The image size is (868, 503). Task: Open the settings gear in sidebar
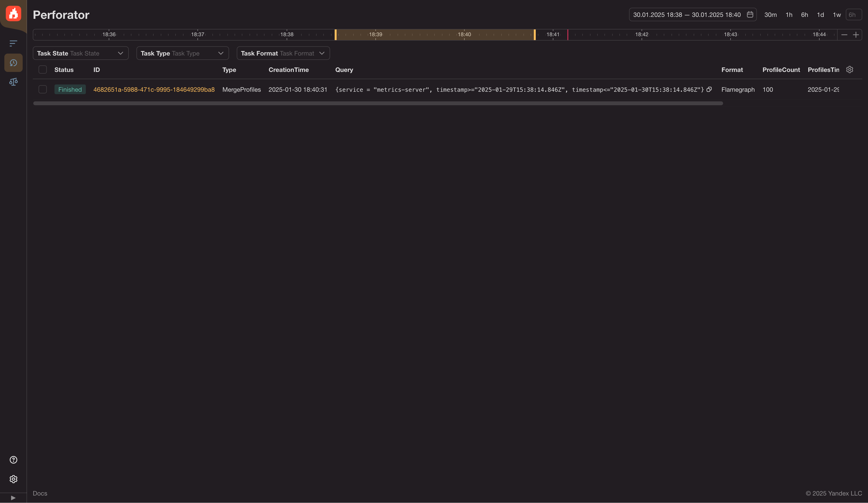[x=13, y=479]
